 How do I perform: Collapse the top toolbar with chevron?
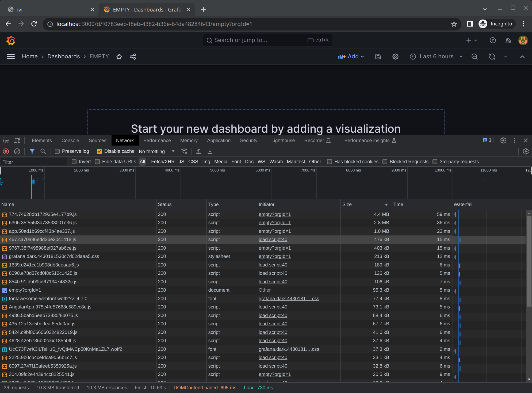click(522, 56)
